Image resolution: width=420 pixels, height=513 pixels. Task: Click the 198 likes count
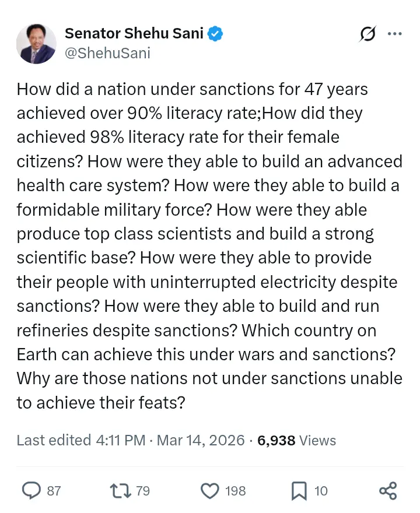pos(236,491)
